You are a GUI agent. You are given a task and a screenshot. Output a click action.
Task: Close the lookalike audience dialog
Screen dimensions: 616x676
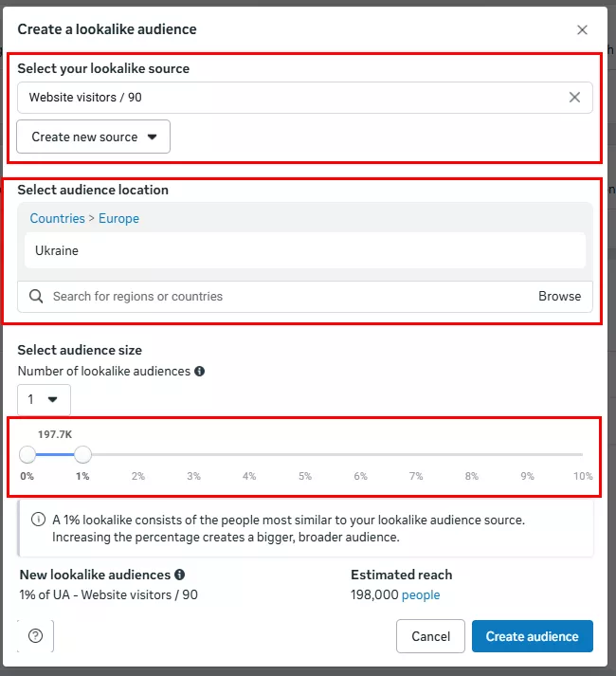pos(582,29)
